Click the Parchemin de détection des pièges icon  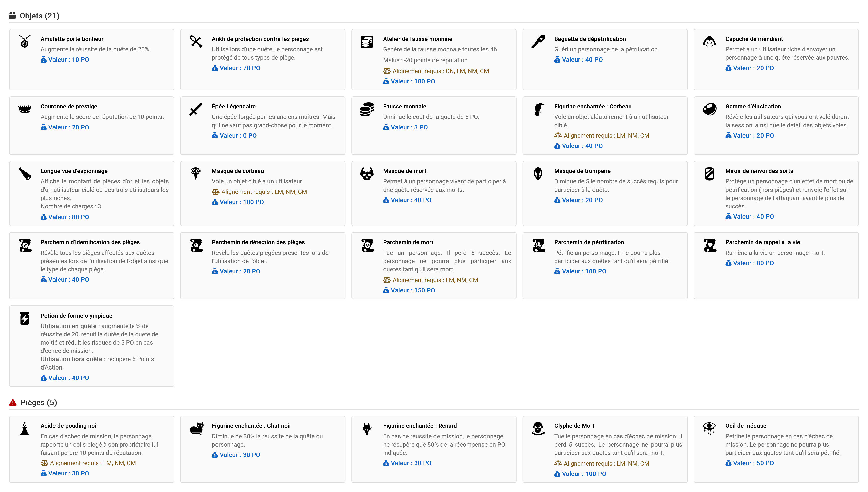point(196,245)
